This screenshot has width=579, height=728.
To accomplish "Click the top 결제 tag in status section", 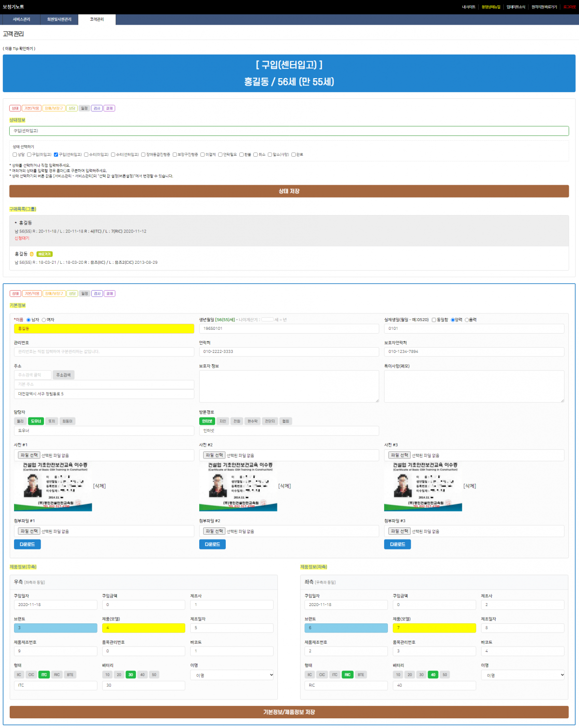I will pos(110,108).
